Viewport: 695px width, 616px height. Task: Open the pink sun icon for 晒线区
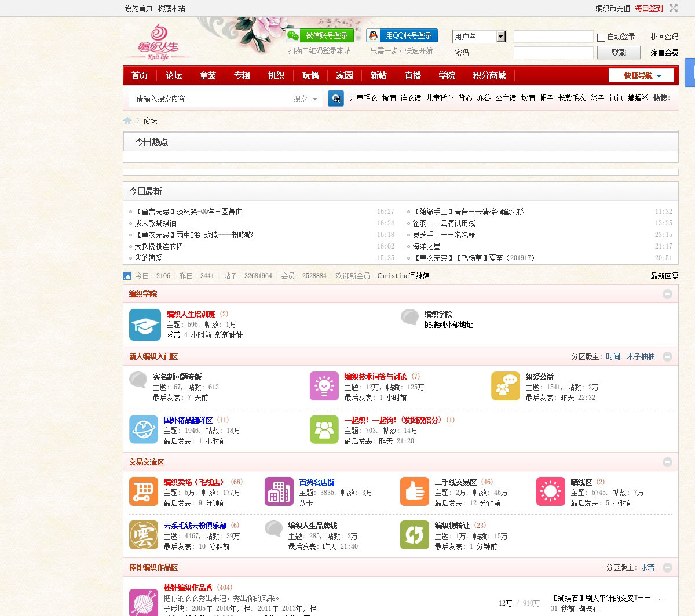click(550, 491)
